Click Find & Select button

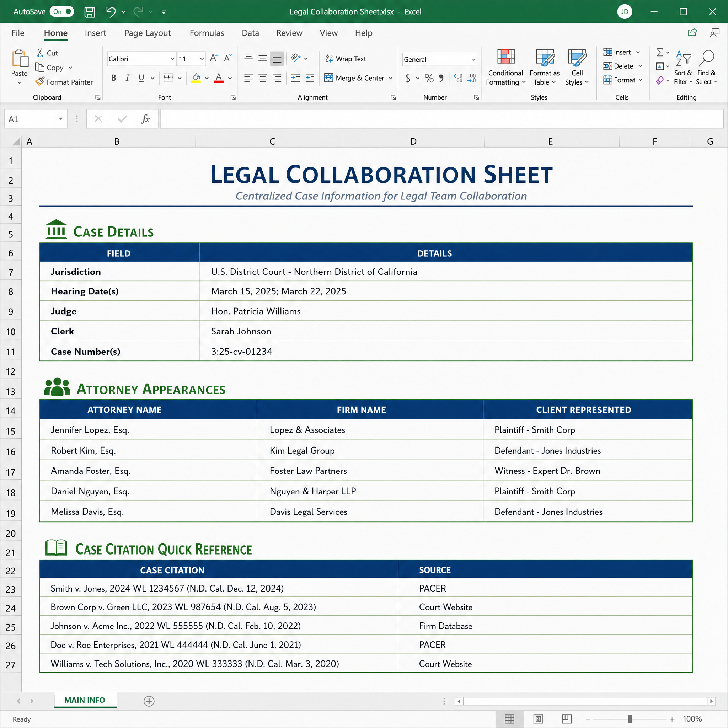(707, 67)
